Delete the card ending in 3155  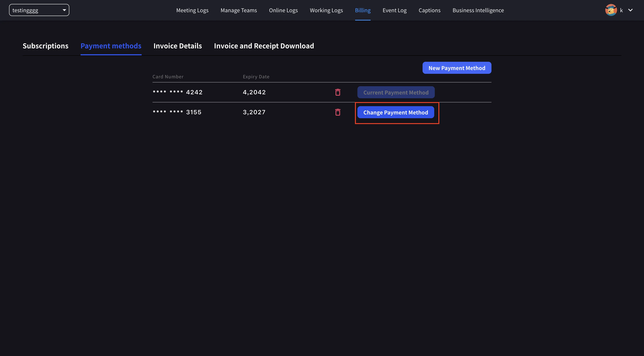coord(338,112)
